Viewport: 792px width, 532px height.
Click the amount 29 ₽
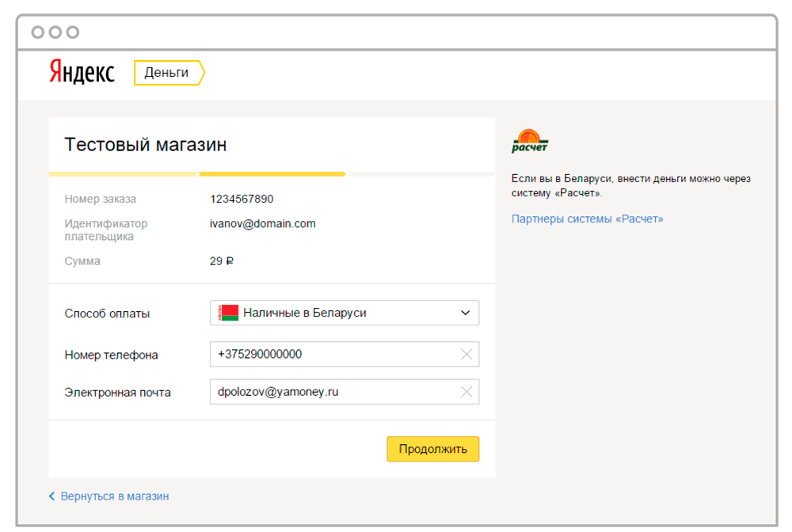tap(221, 261)
